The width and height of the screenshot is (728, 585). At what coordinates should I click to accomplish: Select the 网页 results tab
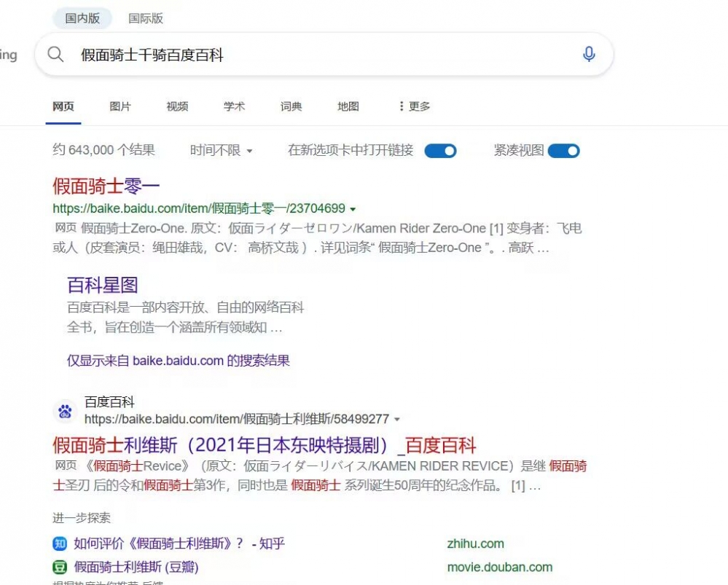click(x=63, y=106)
